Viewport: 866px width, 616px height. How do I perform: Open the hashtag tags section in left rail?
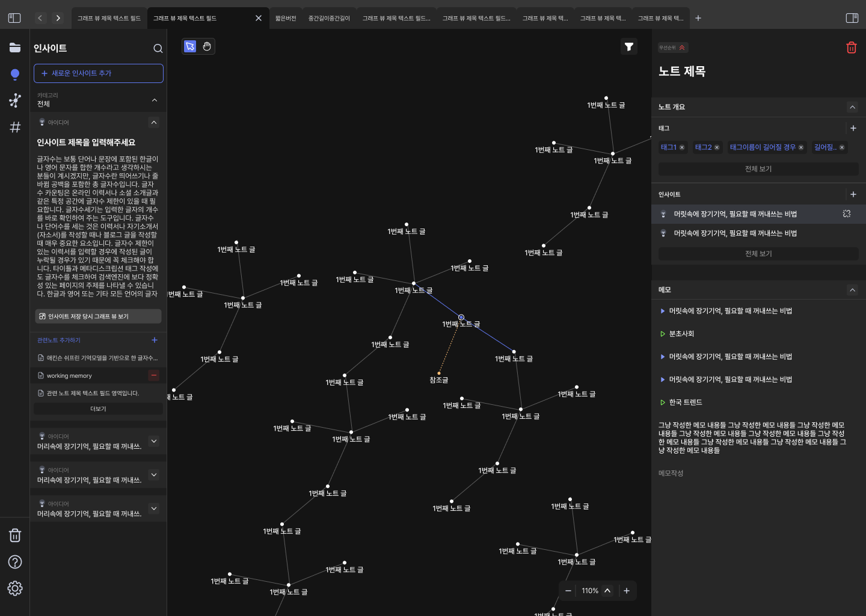pos(14,127)
